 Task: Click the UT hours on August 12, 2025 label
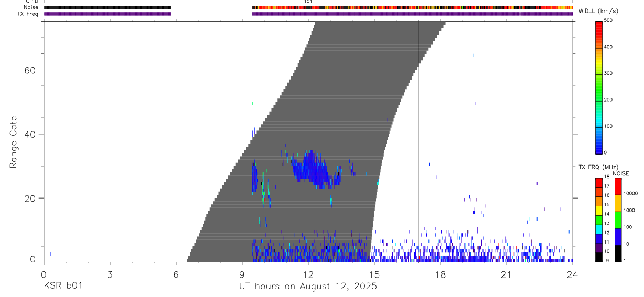(308, 286)
